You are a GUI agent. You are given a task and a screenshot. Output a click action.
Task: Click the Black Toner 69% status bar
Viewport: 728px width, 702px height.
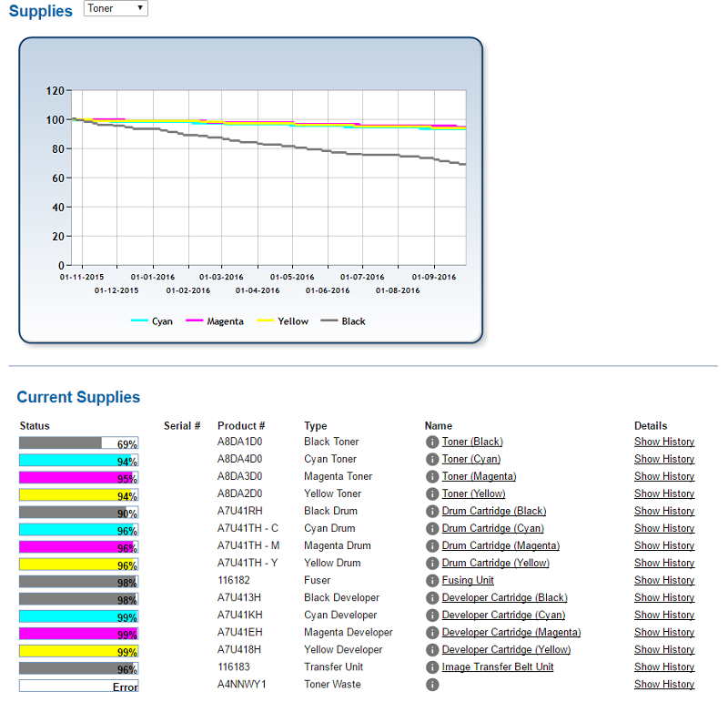[x=79, y=443]
